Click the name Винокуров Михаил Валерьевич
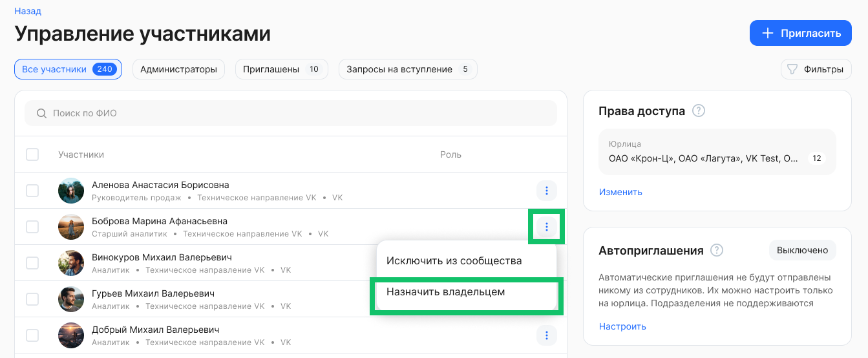 click(162, 257)
